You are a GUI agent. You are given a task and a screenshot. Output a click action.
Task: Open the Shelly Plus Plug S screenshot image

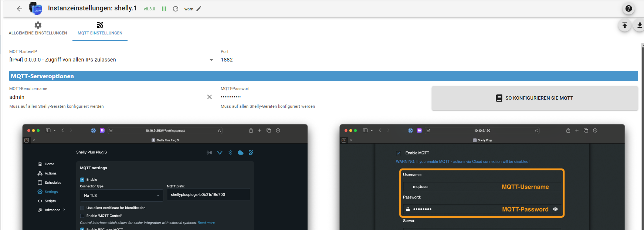click(x=165, y=177)
